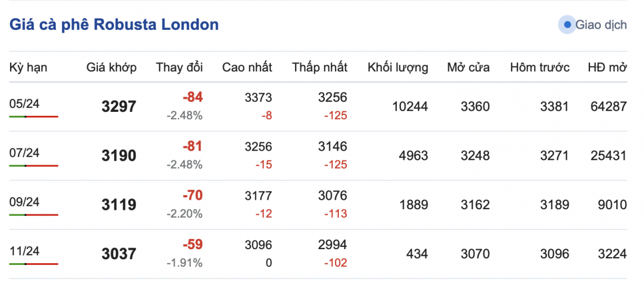The height and width of the screenshot is (293, 644).
Task: Select the 11/24 contract term
Action: point(24,251)
